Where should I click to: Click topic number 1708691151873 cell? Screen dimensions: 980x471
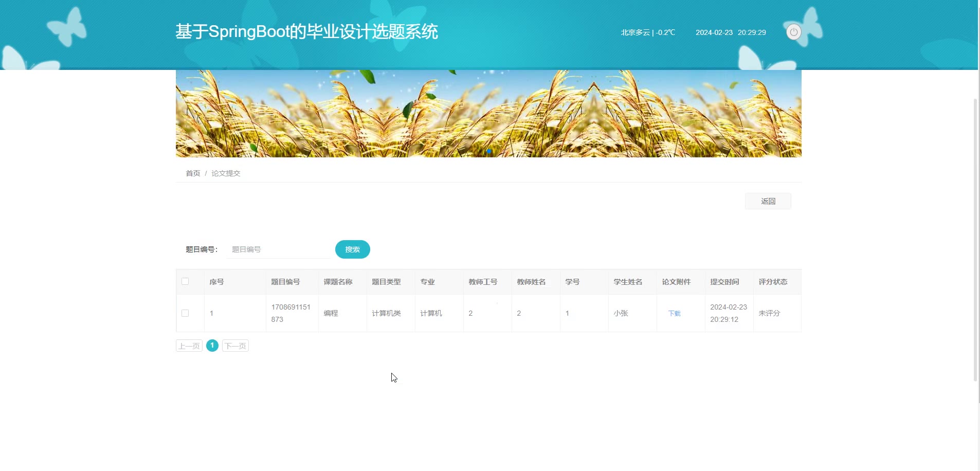click(291, 313)
